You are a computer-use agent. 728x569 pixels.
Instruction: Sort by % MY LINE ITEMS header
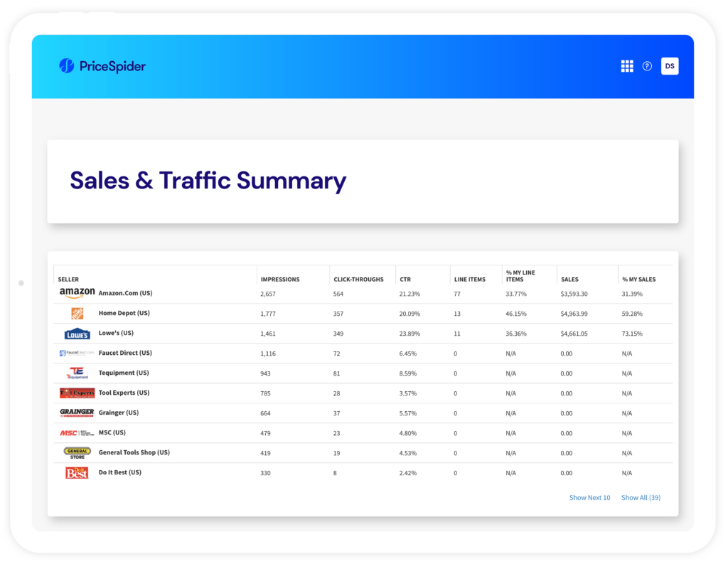pyautogui.click(x=520, y=276)
